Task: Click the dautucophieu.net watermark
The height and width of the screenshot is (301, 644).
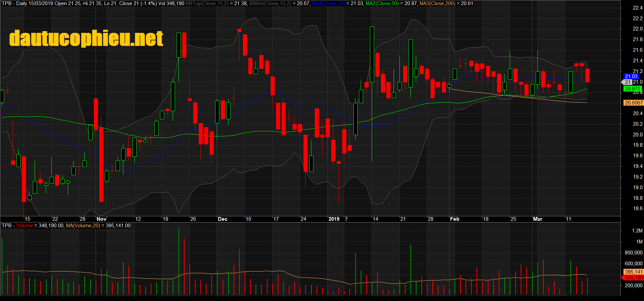Action: (x=86, y=38)
